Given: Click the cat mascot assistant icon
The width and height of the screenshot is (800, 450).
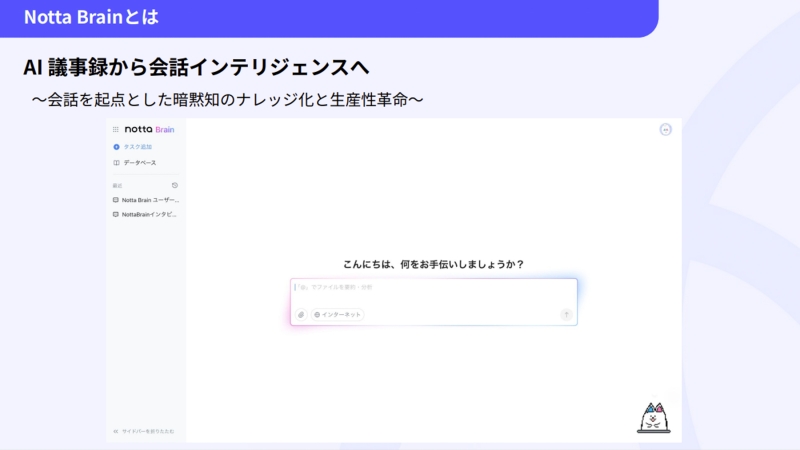Looking at the screenshot, I should [x=653, y=418].
